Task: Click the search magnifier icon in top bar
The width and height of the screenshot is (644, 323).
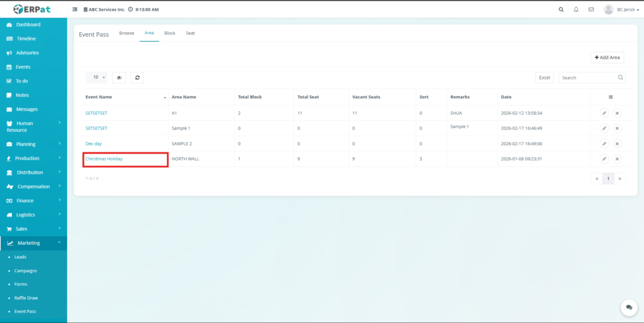Action: coord(561,9)
